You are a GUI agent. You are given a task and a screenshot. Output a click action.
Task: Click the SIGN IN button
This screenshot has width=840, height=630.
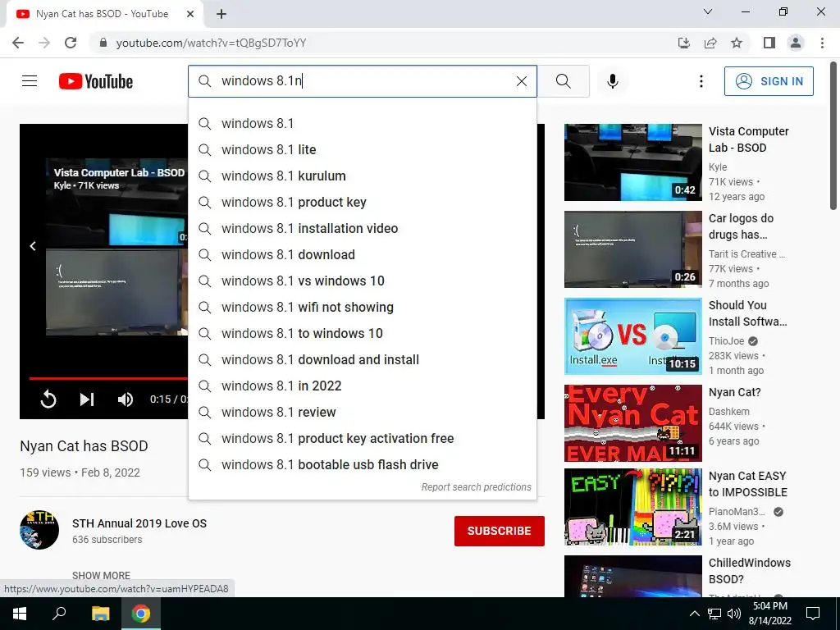769,81
